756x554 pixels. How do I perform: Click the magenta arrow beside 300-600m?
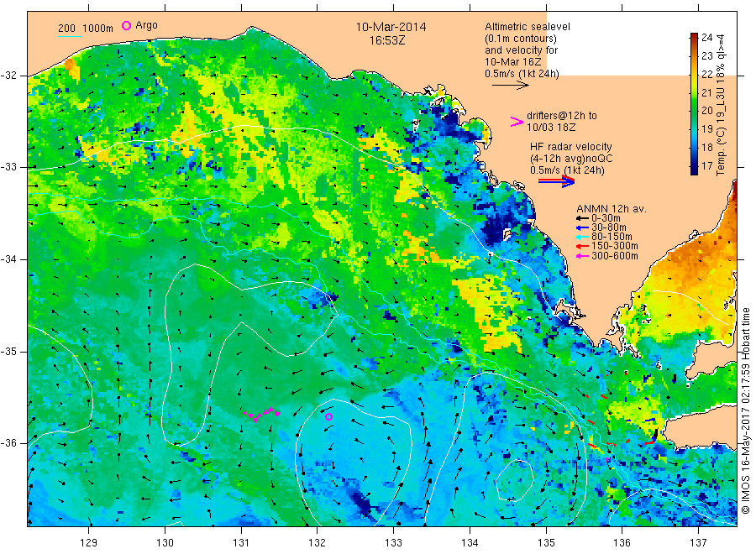click(x=582, y=256)
